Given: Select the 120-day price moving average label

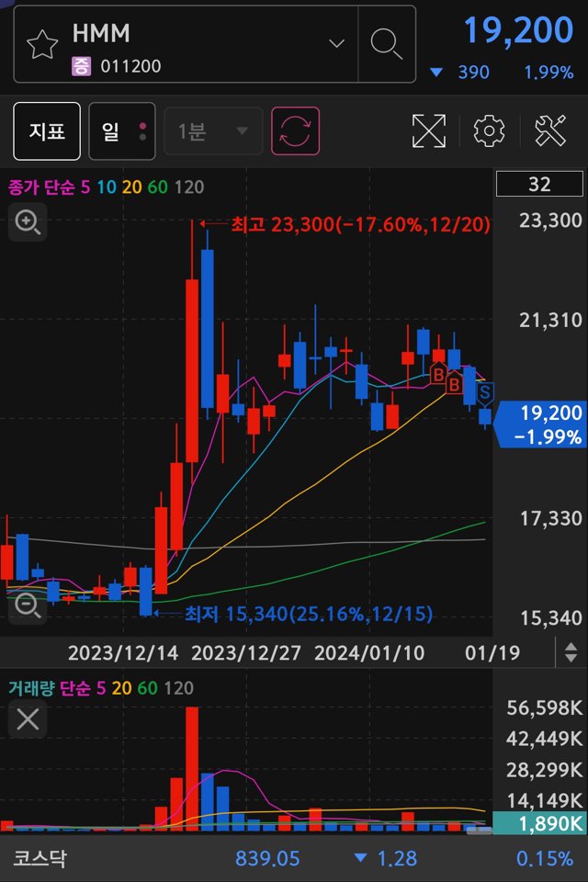Looking at the screenshot, I should pos(189,187).
